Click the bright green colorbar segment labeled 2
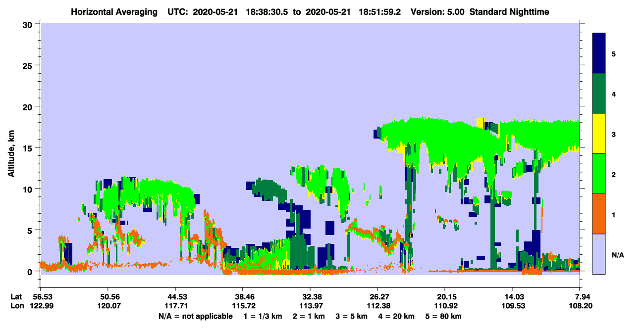The width and height of the screenshot is (644, 330). (599, 174)
